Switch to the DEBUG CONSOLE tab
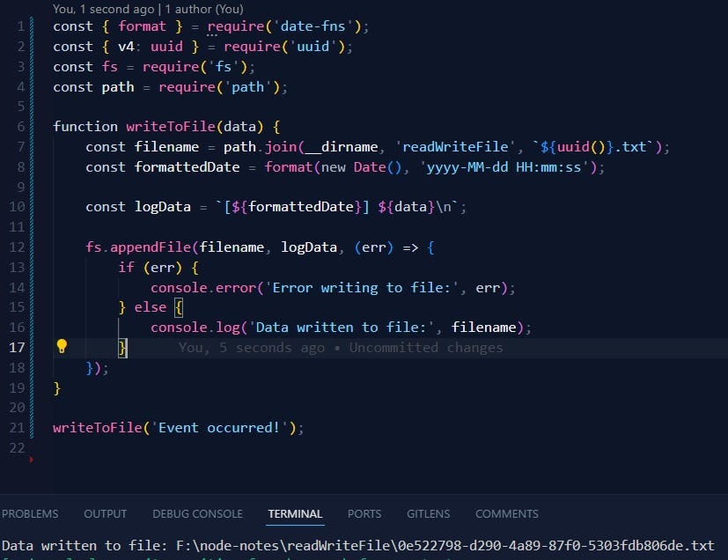Screen dimensions: 728x560 click(197, 513)
